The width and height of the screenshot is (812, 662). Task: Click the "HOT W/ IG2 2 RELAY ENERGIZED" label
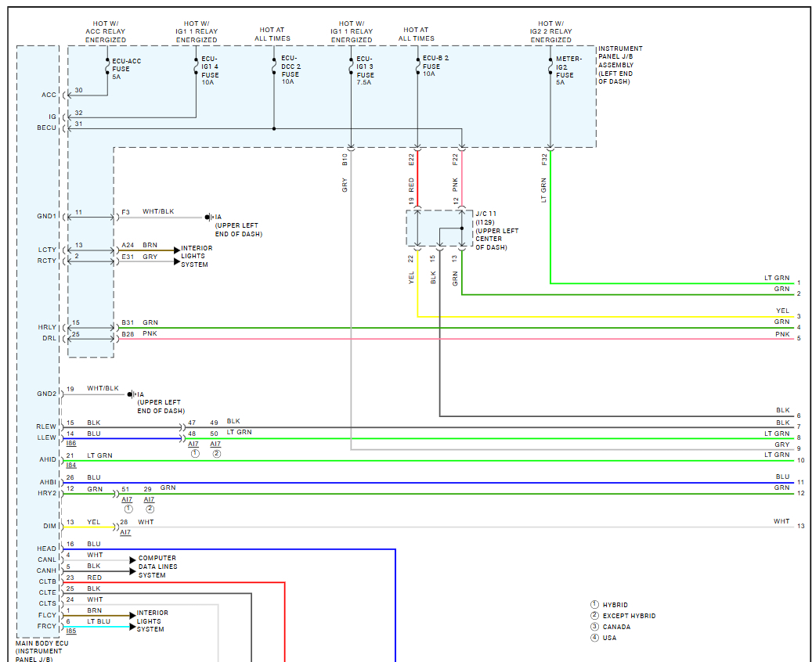pos(551,31)
